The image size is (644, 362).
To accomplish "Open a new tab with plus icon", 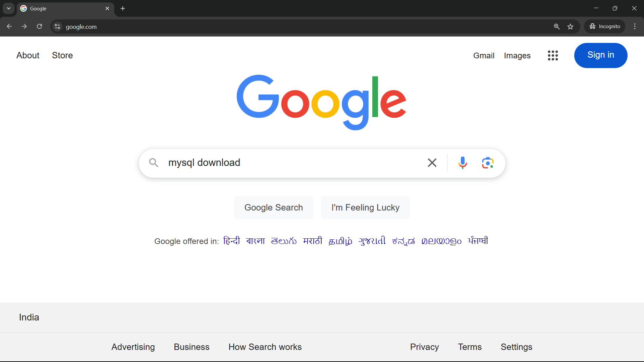I will [123, 8].
